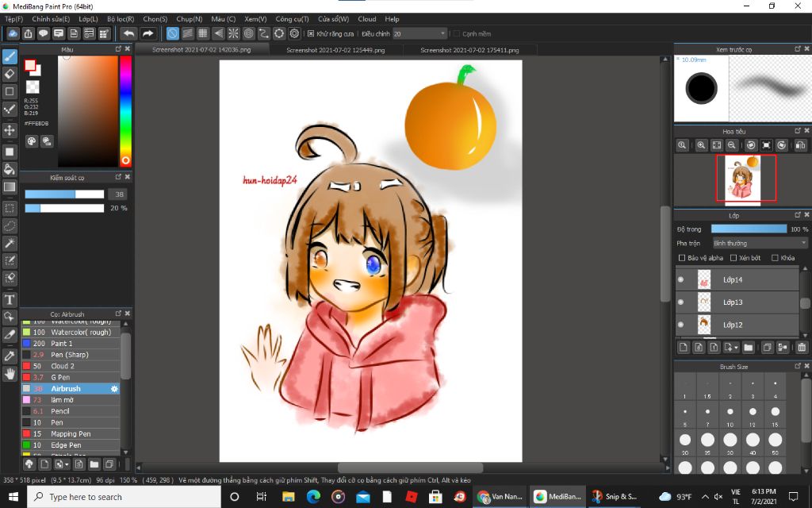Flip canvas view in navigator panel
Image resolution: width=812 pixels, height=508 pixels.
[x=800, y=146]
